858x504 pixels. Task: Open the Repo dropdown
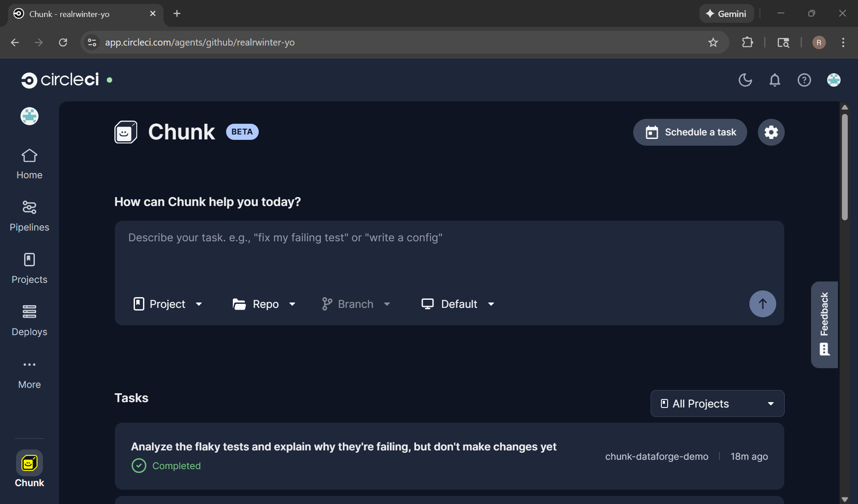tap(264, 304)
